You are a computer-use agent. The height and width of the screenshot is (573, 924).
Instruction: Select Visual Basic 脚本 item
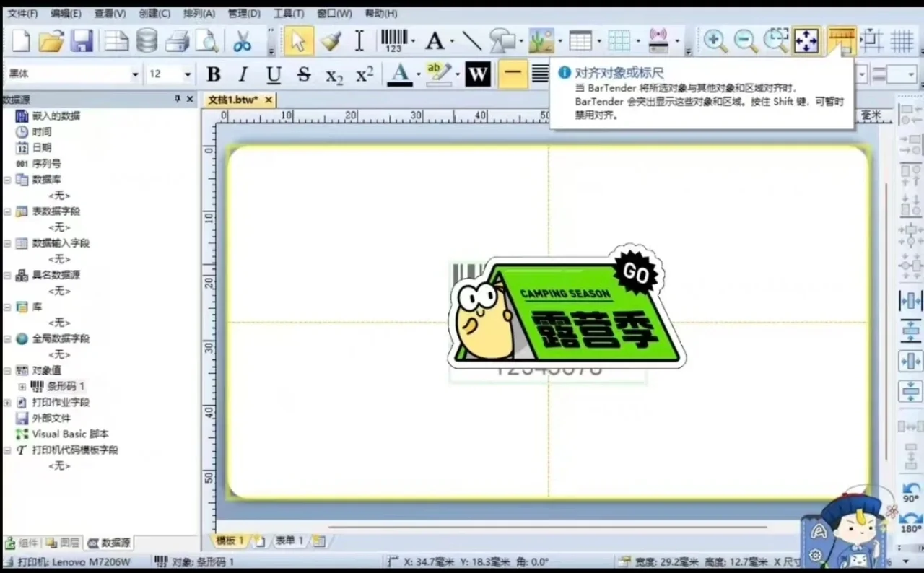(70, 434)
